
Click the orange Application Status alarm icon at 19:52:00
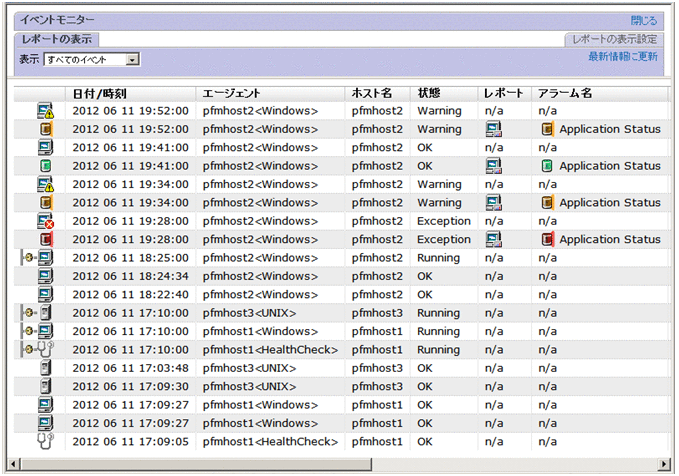coord(547,129)
